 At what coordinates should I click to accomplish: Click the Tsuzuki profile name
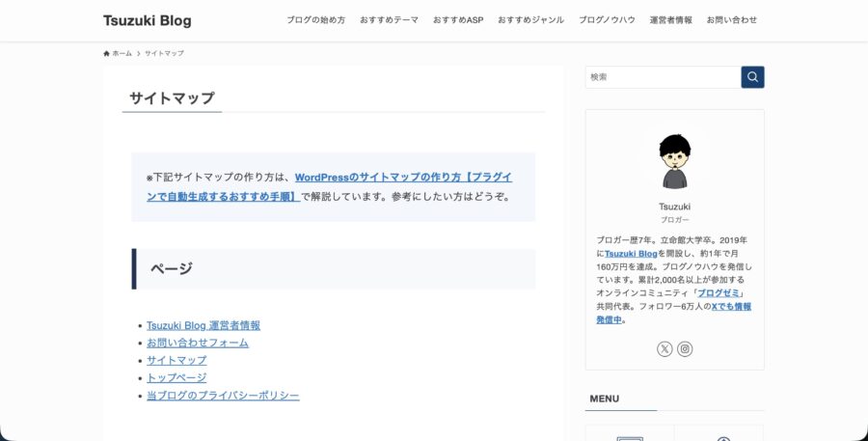pos(674,207)
